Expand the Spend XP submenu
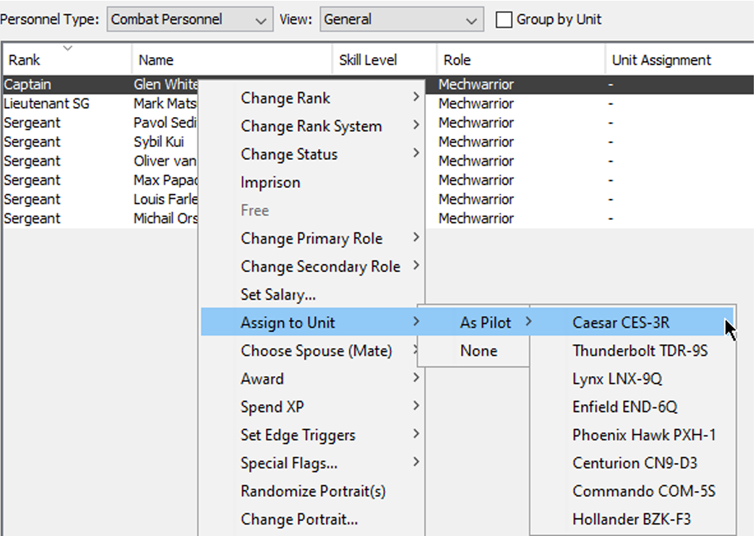The height and width of the screenshot is (536, 756). [x=272, y=407]
